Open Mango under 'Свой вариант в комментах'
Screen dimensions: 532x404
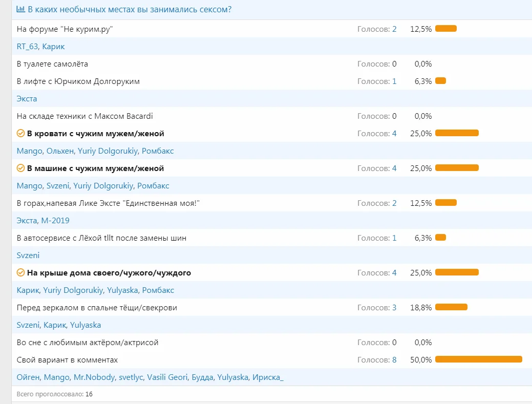coord(57,377)
